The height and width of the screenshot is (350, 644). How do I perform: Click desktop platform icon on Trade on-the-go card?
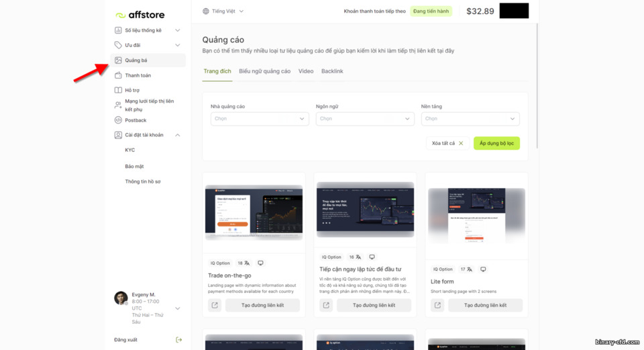coord(260,263)
